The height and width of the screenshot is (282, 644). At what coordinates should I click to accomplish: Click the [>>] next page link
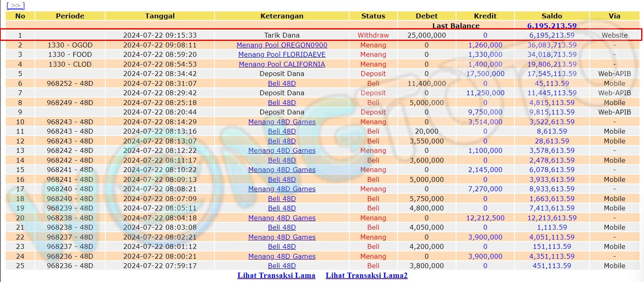coord(16,5)
